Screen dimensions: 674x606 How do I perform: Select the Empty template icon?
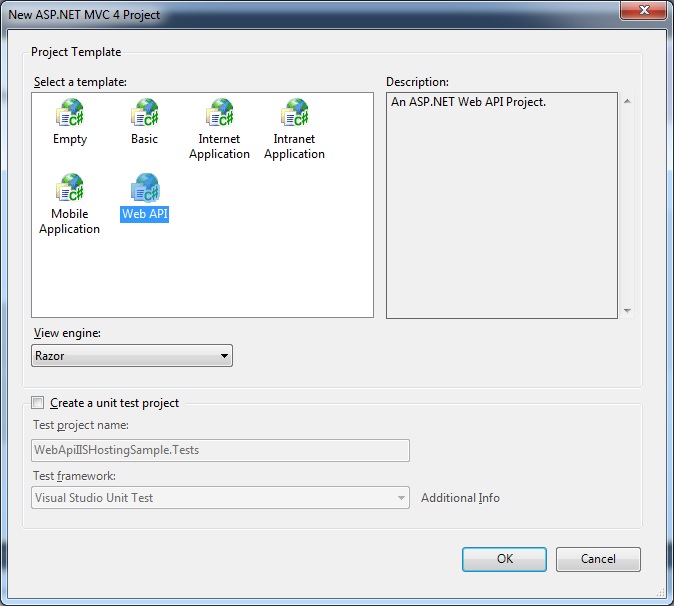pyautogui.click(x=70, y=113)
